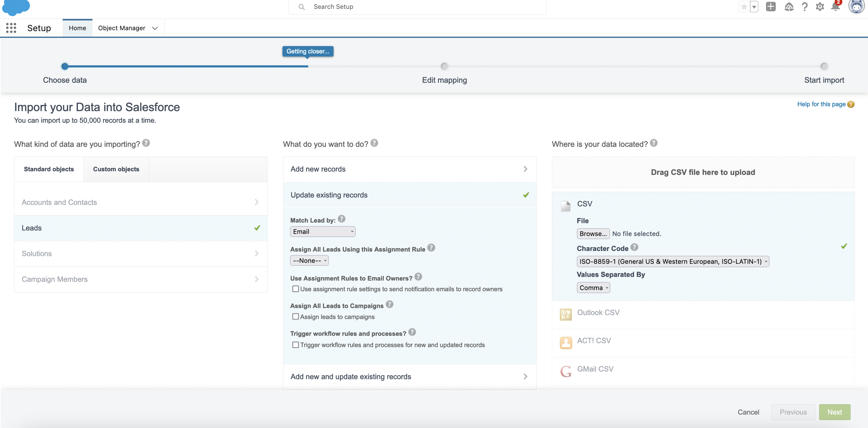Switch to the Object Manager tab
The image size is (868, 428).
pyautogui.click(x=122, y=28)
